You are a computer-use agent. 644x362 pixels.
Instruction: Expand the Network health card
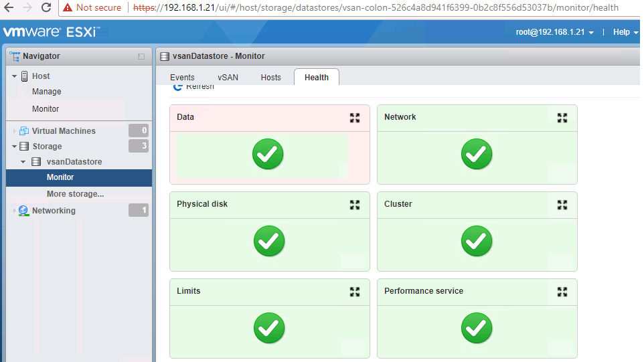point(562,118)
